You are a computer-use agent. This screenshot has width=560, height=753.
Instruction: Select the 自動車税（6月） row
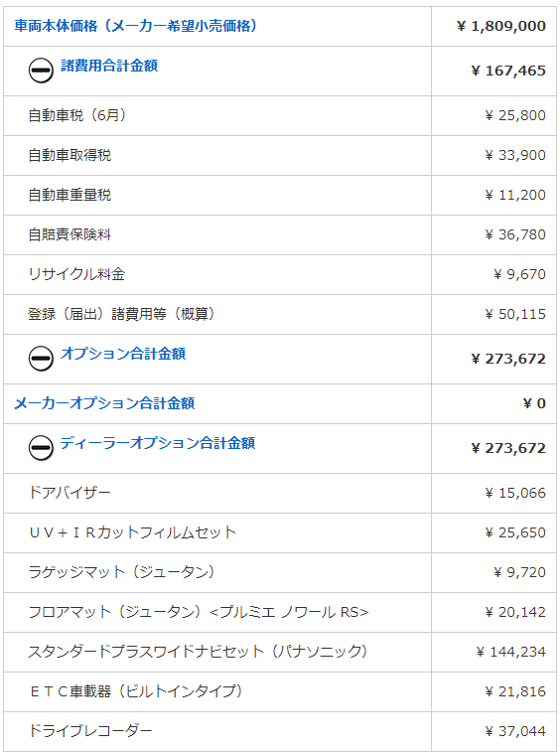click(x=280, y=116)
